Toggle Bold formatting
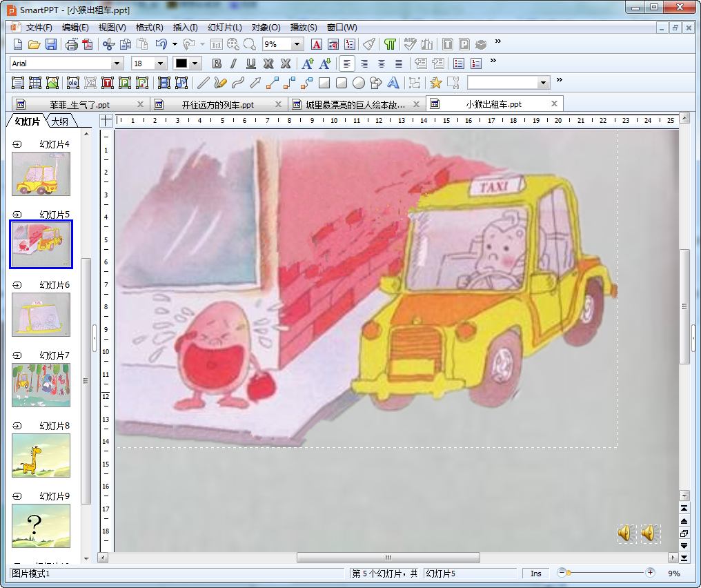Image resolution: width=701 pixels, height=588 pixels. pyautogui.click(x=217, y=63)
